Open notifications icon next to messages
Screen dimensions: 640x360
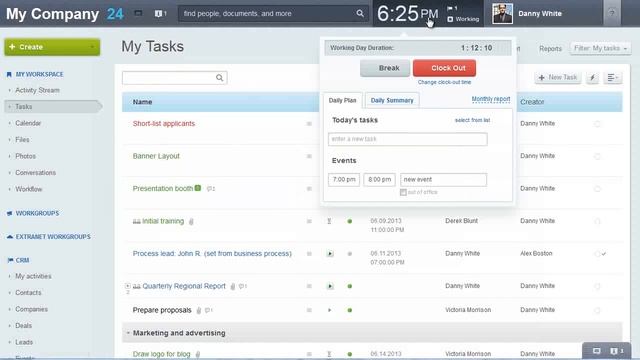click(x=158, y=13)
